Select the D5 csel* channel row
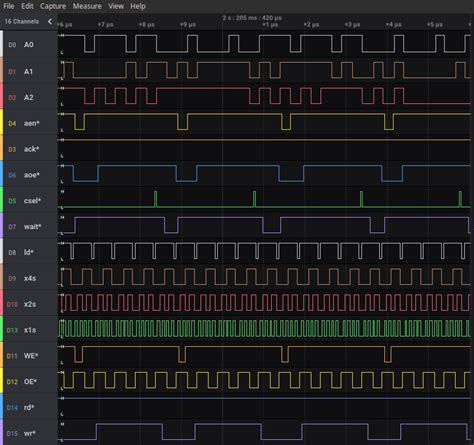This screenshot has width=474, height=445. (x=30, y=201)
